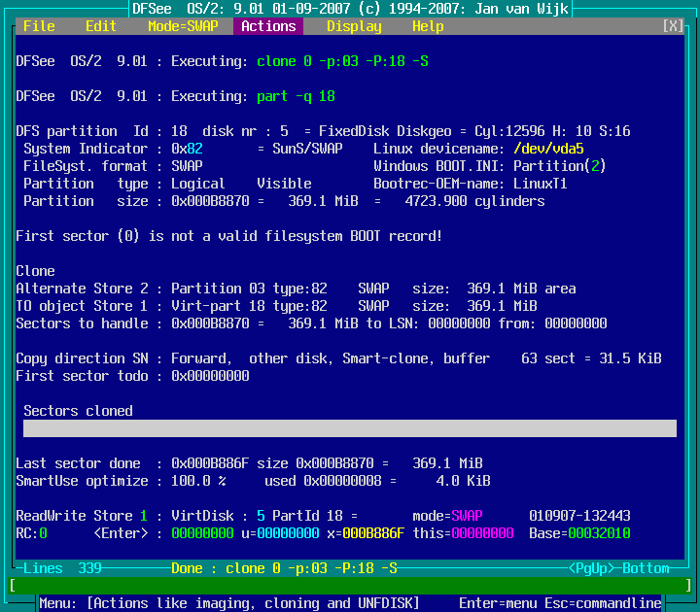Click the <PgUp> Bottom scroll indicator
700x612 pixels.
tap(618, 568)
